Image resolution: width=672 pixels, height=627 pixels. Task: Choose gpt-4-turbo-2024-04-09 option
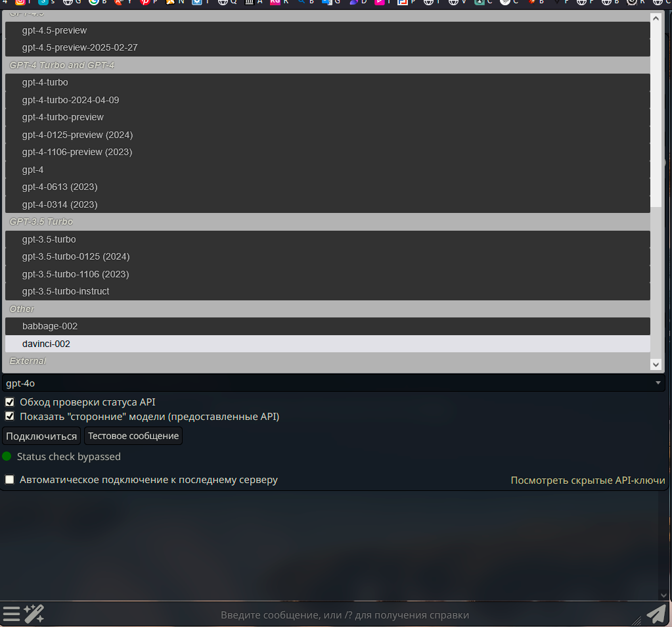click(327, 100)
